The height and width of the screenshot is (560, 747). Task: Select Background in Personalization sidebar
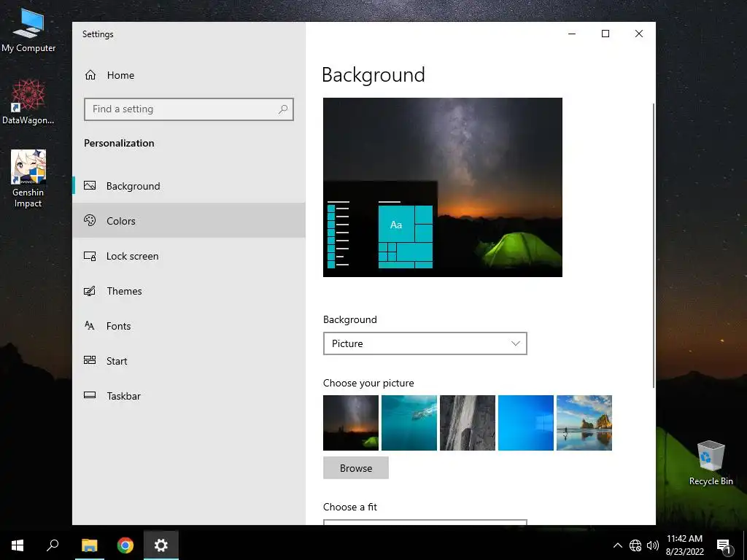(x=189, y=186)
